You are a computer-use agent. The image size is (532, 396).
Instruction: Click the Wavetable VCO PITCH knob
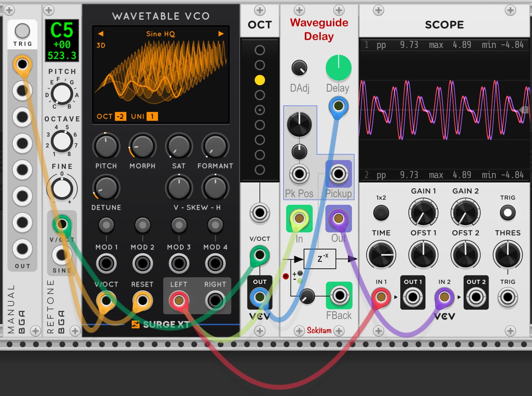[106, 146]
